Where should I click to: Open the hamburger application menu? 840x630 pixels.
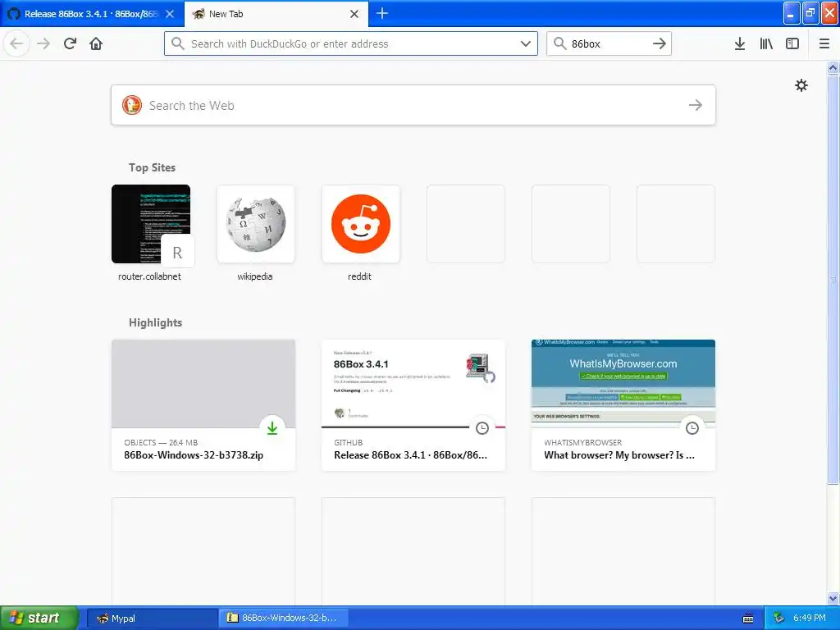coord(824,43)
